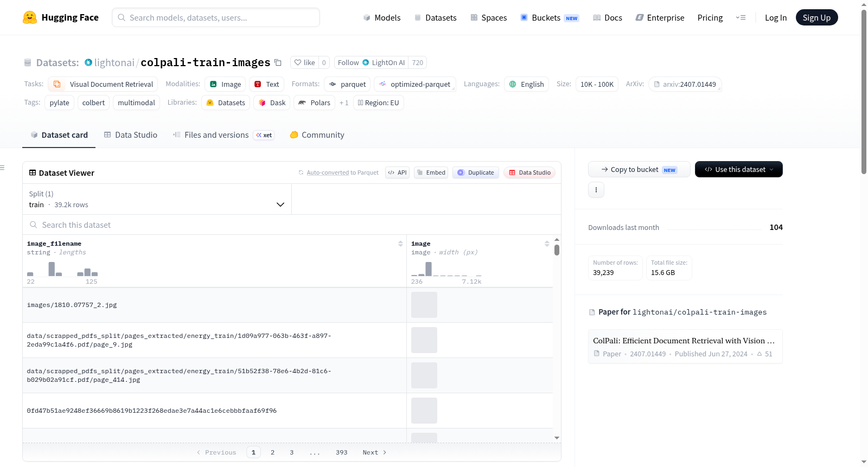Click the LightOn AI organization avatar
Screen dimensions: 868x467
366,62
